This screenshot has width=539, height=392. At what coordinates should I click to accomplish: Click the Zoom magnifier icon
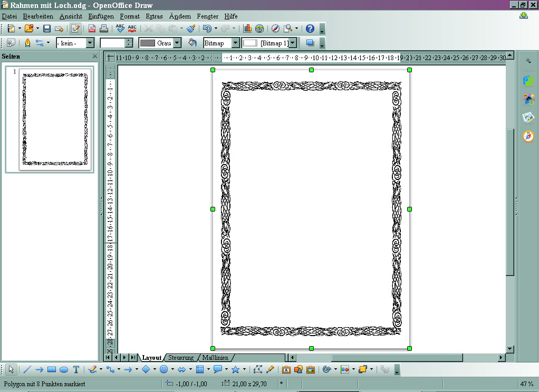pyautogui.click(x=288, y=28)
